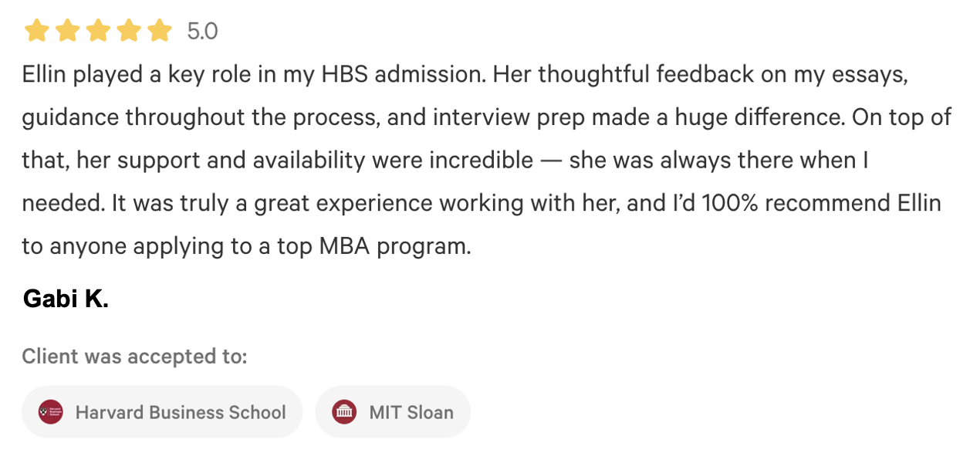Click the Harvard Business School crest icon
980x460 pixels.
pos(51,412)
